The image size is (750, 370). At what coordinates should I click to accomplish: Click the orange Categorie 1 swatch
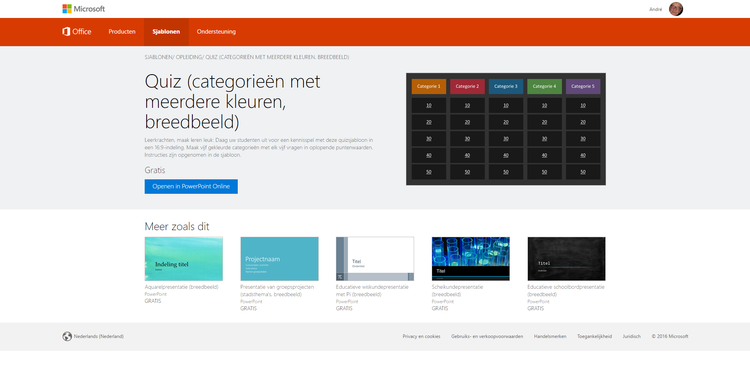point(429,87)
